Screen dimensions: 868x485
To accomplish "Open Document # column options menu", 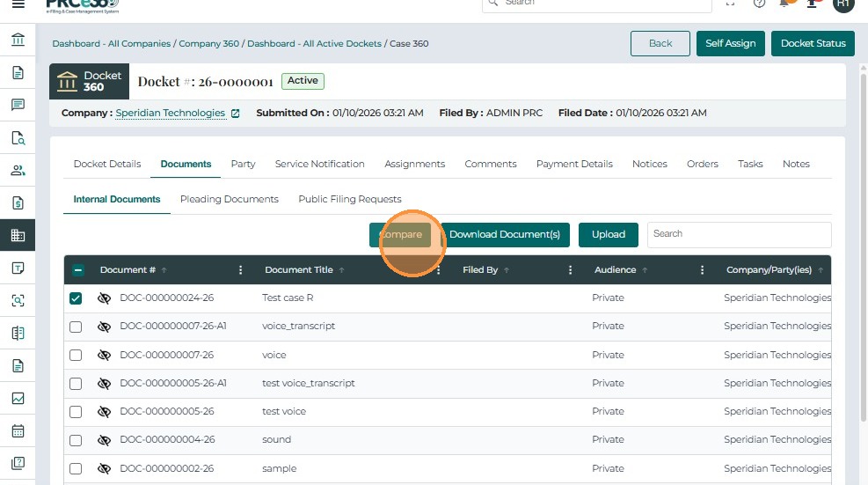I will click(240, 270).
